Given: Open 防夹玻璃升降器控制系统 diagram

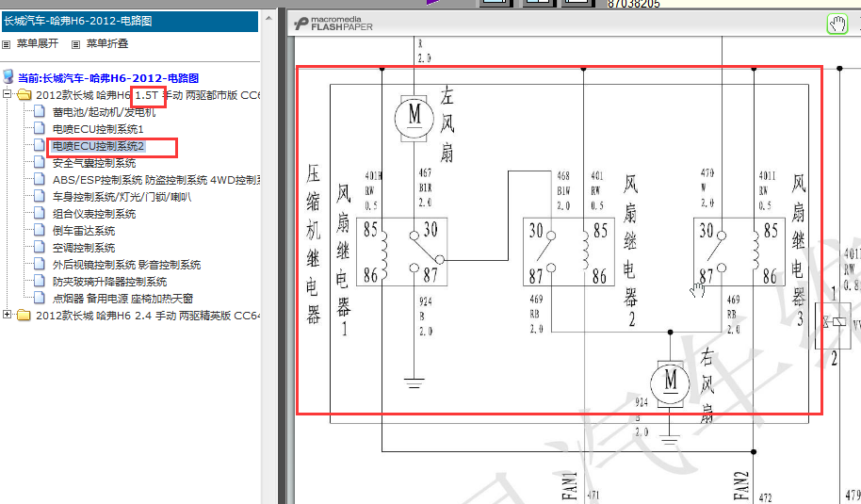Looking at the screenshot, I should pos(109,282).
